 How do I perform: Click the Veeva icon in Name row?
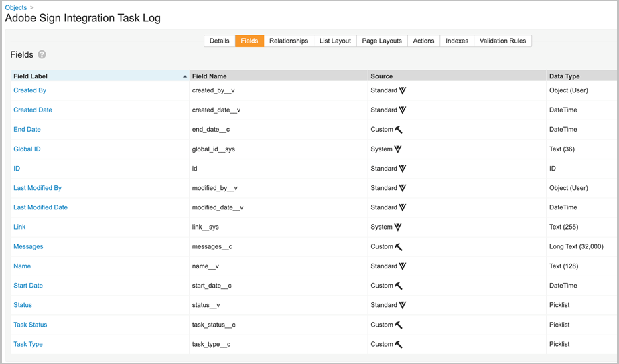[403, 266]
